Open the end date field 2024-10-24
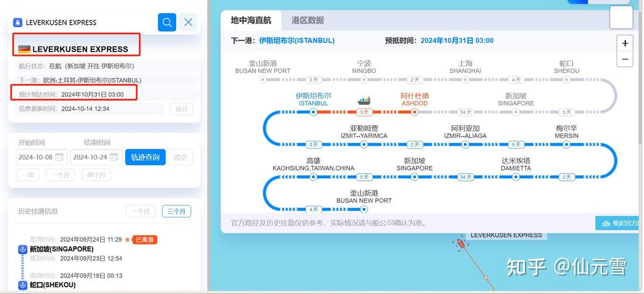 (x=96, y=157)
